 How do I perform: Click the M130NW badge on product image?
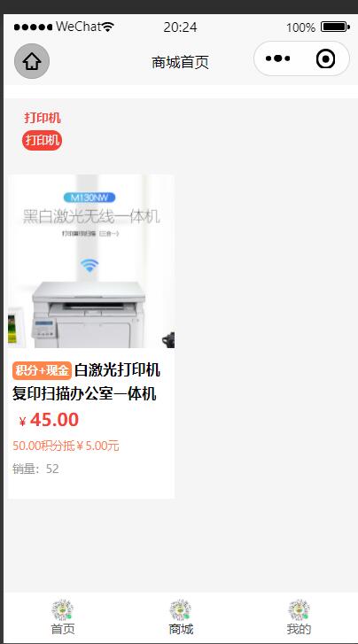pyautogui.click(x=89, y=198)
